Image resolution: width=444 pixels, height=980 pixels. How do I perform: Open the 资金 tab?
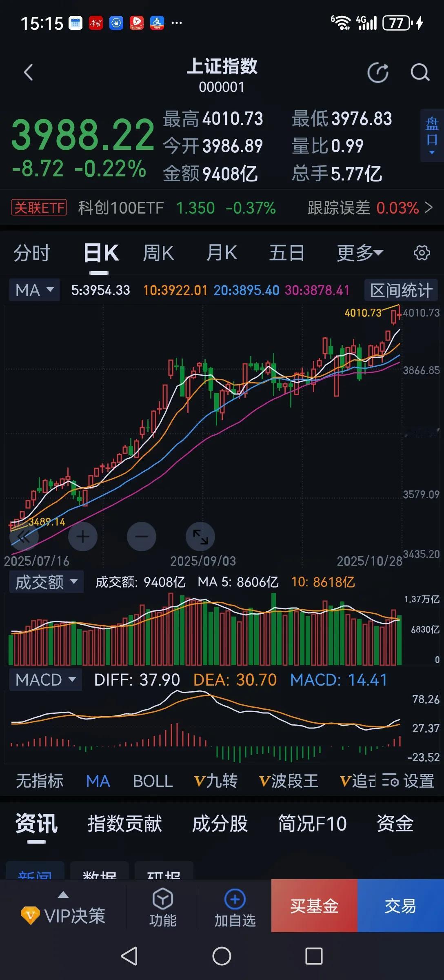click(x=395, y=823)
